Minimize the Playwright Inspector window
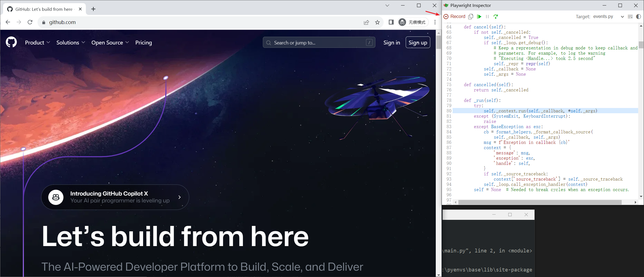644x277 pixels. point(604,5)
